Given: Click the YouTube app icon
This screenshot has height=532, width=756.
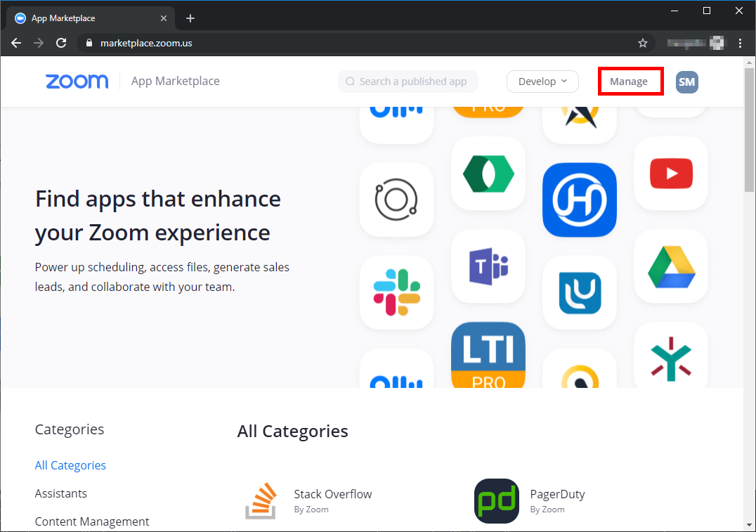Looking at the screenshot, I should 671,173.
